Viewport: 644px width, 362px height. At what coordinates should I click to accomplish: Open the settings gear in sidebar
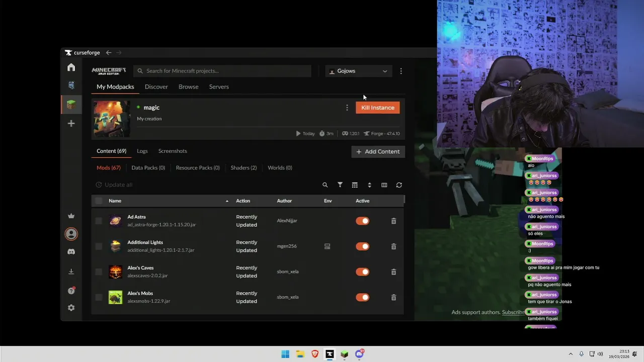pyautogui.click(x=71, y=308)
